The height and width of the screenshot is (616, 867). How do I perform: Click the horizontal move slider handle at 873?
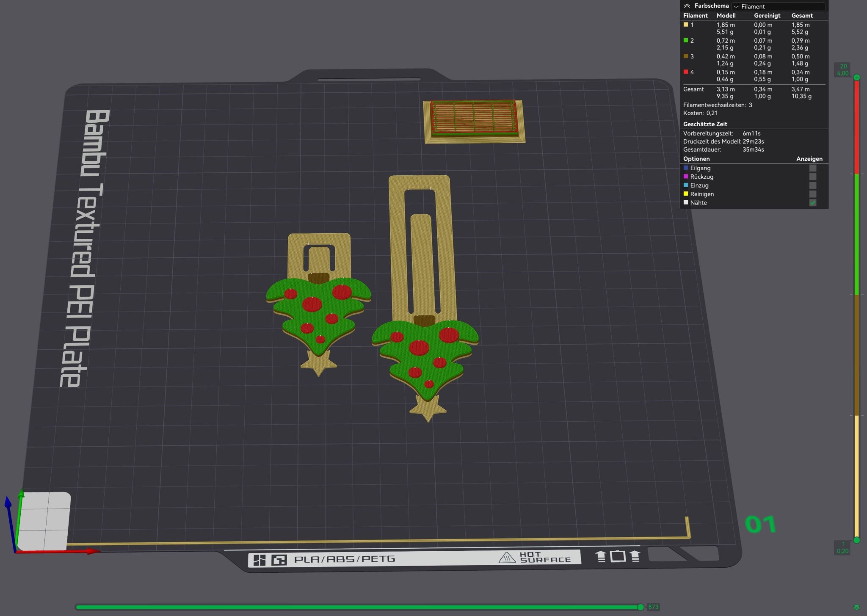pyautogui.click(x=641, y=607)
